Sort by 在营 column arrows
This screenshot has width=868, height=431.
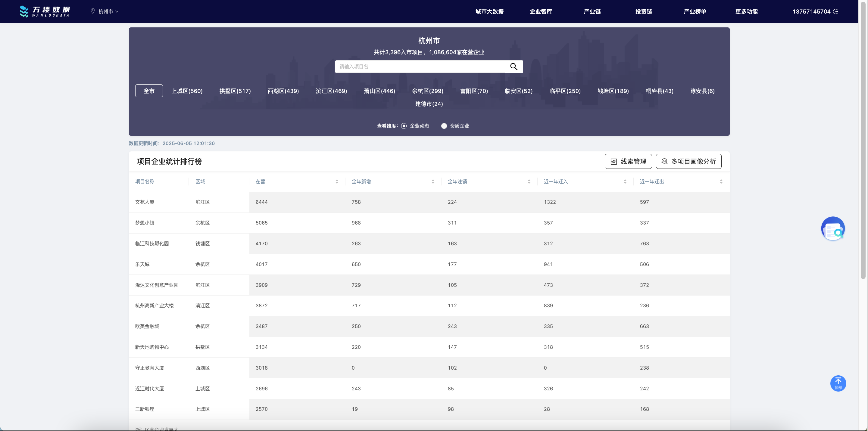pyautogui.click(x=337, y=181)
